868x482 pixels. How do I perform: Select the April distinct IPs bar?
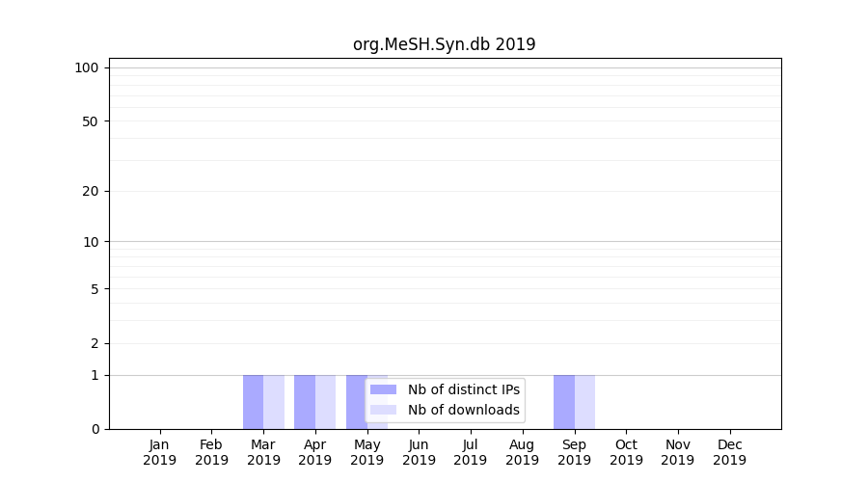coord(305,402)
